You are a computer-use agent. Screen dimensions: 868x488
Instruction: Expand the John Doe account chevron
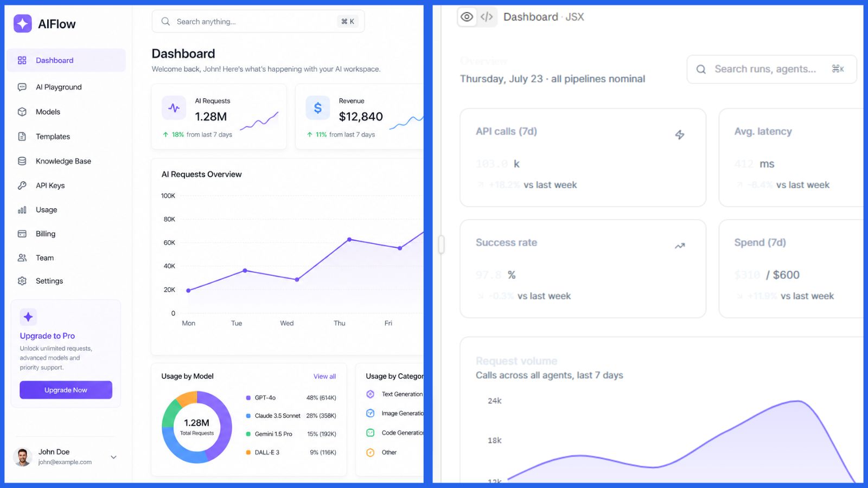(113, 457)
